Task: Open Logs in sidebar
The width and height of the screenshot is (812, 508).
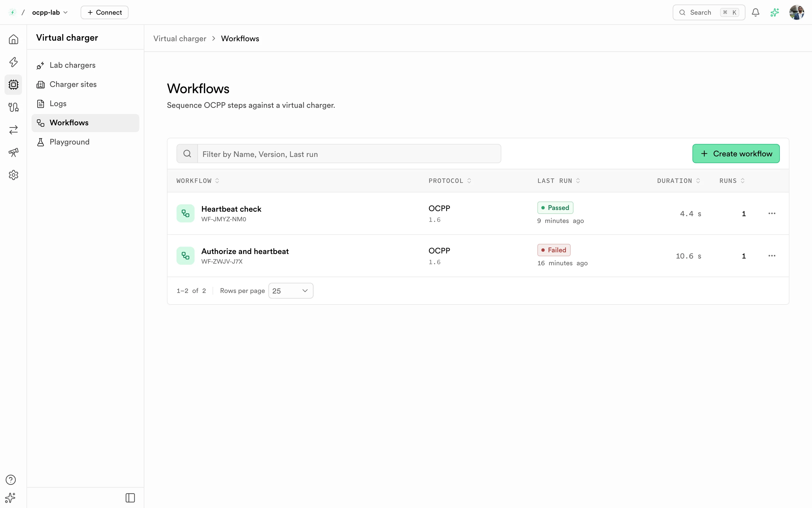Action: 85,104
